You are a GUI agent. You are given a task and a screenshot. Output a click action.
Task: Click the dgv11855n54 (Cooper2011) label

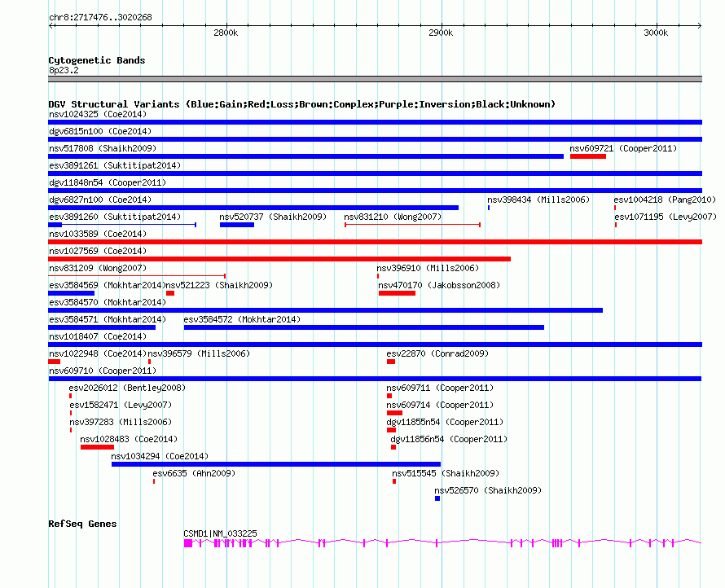click(445, 422)
